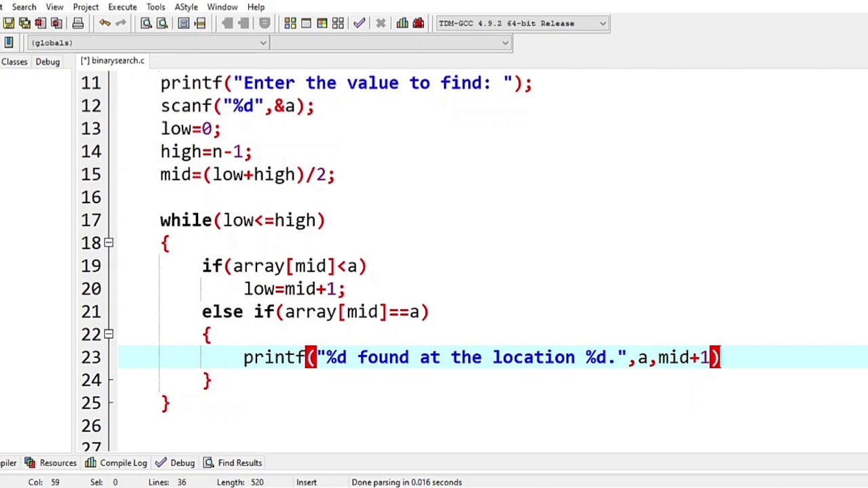Collapse the code fold at line 22
Screen dimensions: 868x488
click(109, 334)
